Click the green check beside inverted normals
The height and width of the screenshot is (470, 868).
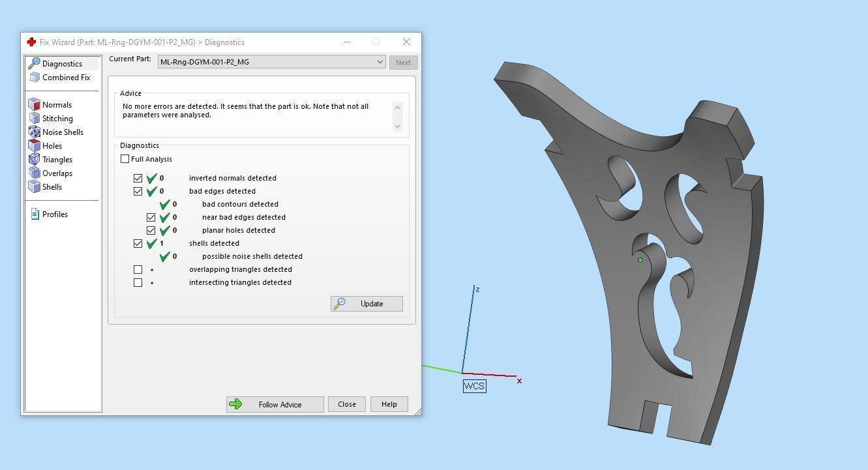click(x=152, y=178)
